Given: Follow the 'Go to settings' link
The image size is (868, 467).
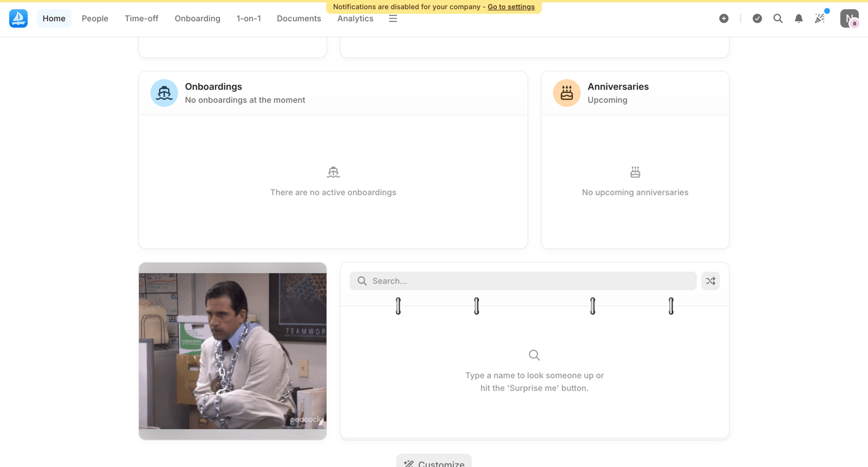Looking at the screenshot, I should pos(511,7).
